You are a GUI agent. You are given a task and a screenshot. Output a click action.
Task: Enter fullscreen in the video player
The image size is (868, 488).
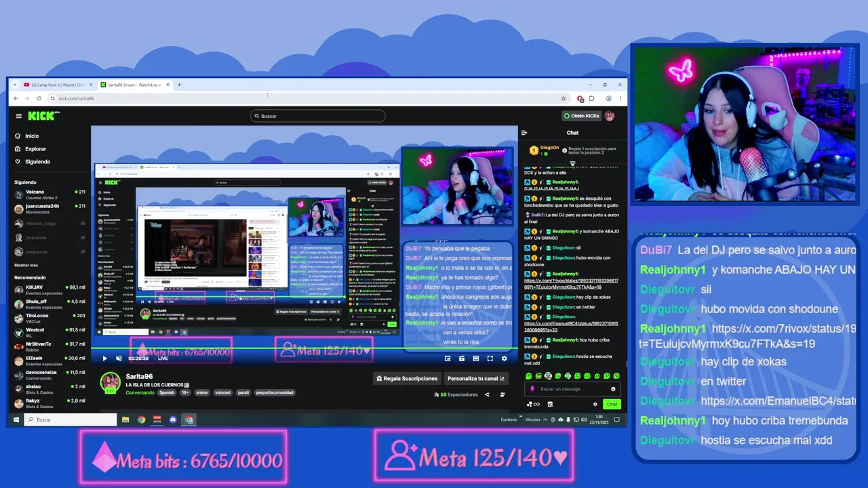[x=490, y=359]
